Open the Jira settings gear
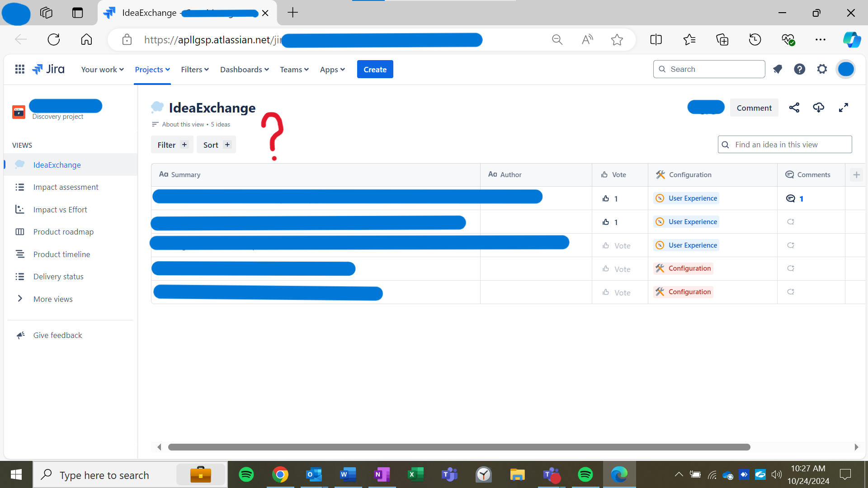 822,69
